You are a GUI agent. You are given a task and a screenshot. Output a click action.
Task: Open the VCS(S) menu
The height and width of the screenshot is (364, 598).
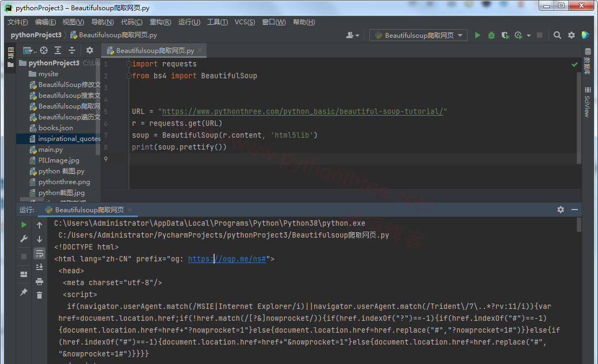pos(244,22)
